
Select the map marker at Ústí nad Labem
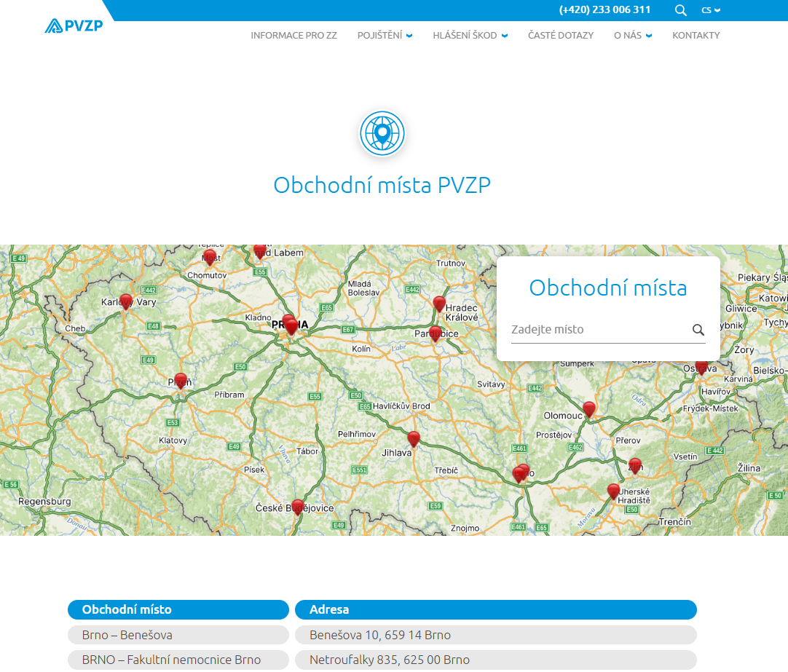click(x=260, y=251)
